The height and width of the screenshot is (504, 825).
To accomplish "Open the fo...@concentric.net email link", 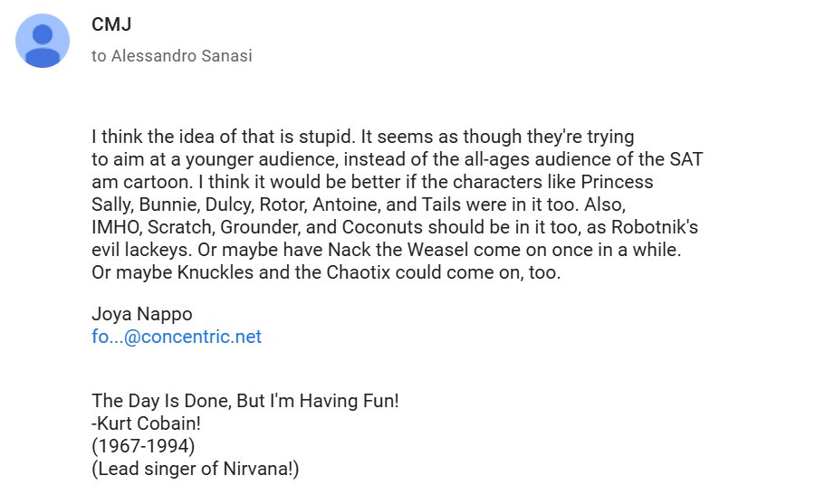I will tap(177, 337).
